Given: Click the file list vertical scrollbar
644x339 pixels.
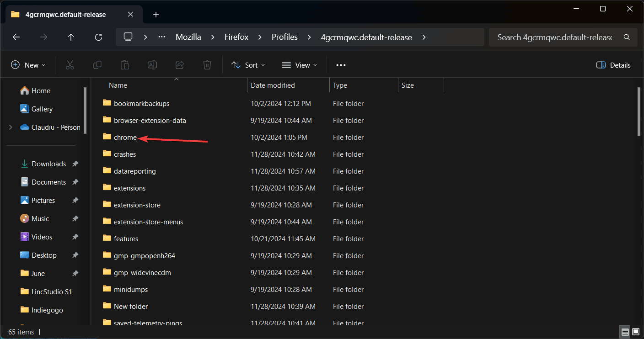Looking at the screenshot, I should coord(639,112).
